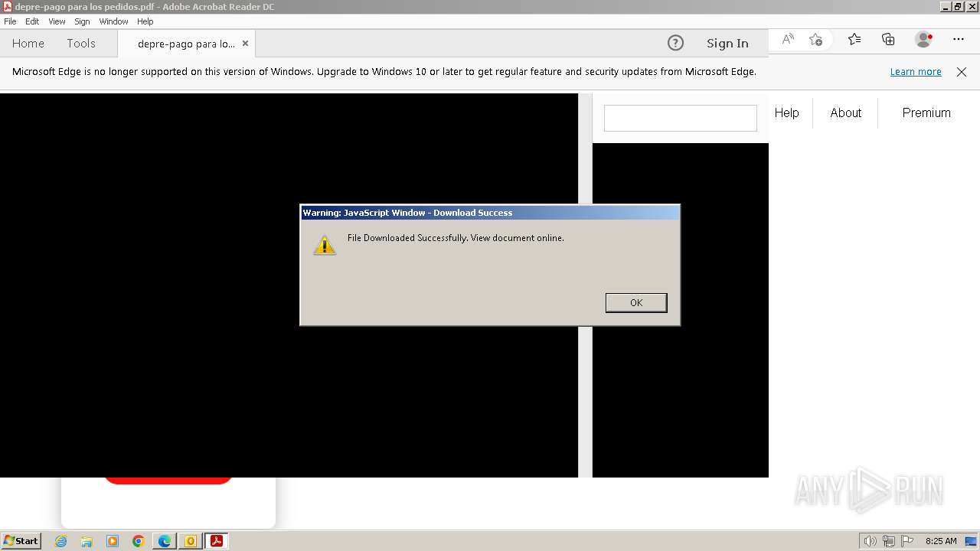Click the volume speaker tray icon
This screenshot has width=980, height=551.
pos(871,541)
